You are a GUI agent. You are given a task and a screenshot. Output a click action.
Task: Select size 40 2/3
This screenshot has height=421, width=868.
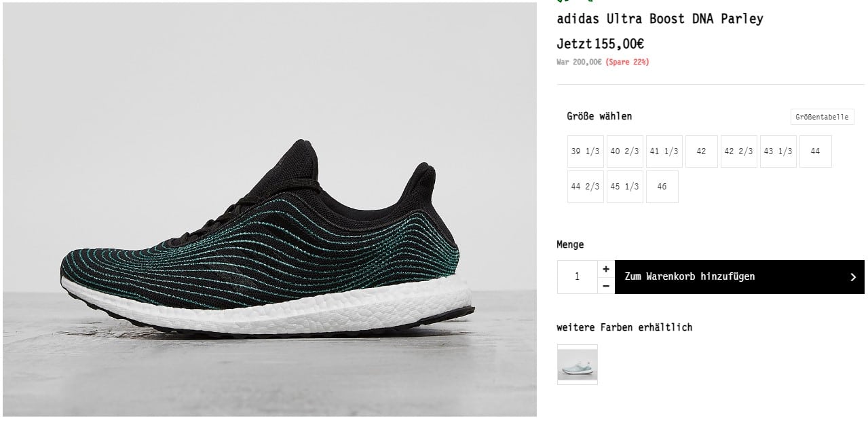tap(624, 151)
